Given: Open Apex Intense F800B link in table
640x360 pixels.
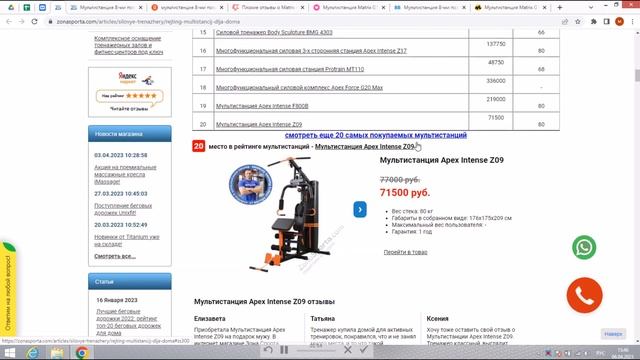Looking at the screenshot, I should pyautogui.click(x=262, y=106).
